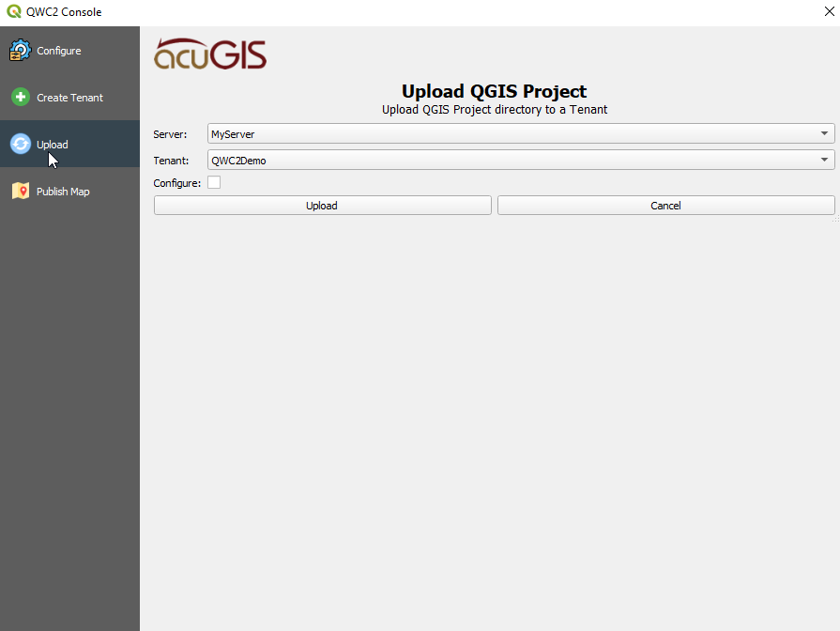Image resolution: width=840 pixels, height=631 pixels.
Task: Click the blue circular Upload sync icon
Action: point(20,144)
